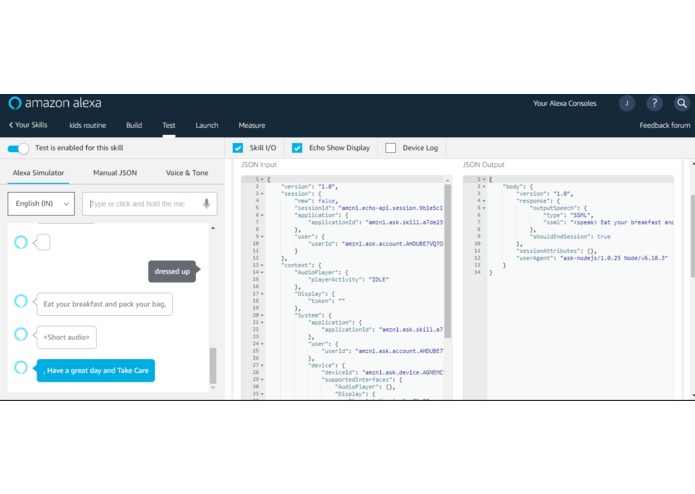This screenshot has width=695, height=494.
Task: Collapse JSON Output body block on line 2
Action: (484, 187)
